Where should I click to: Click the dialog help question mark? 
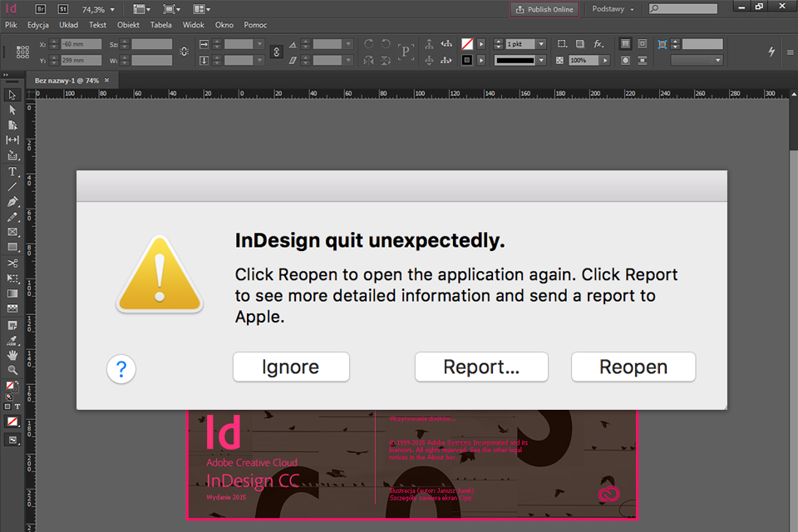coord(121,369)
